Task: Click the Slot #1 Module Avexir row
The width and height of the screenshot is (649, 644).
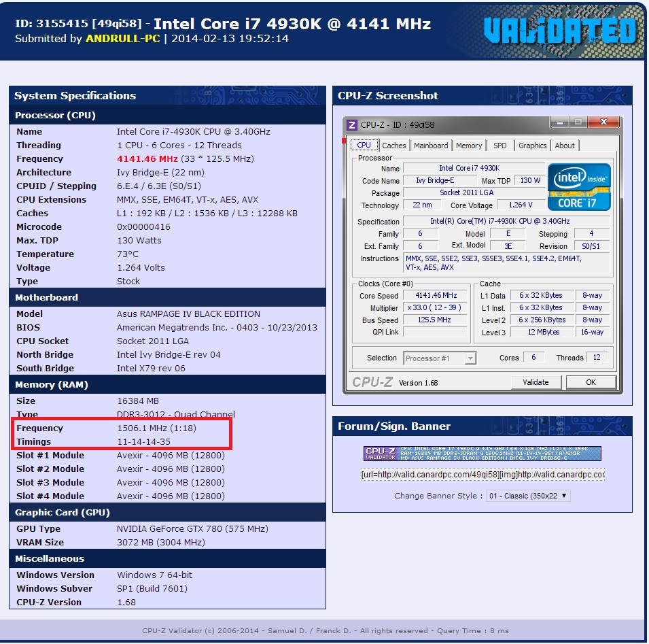Action: click(167, 456)
